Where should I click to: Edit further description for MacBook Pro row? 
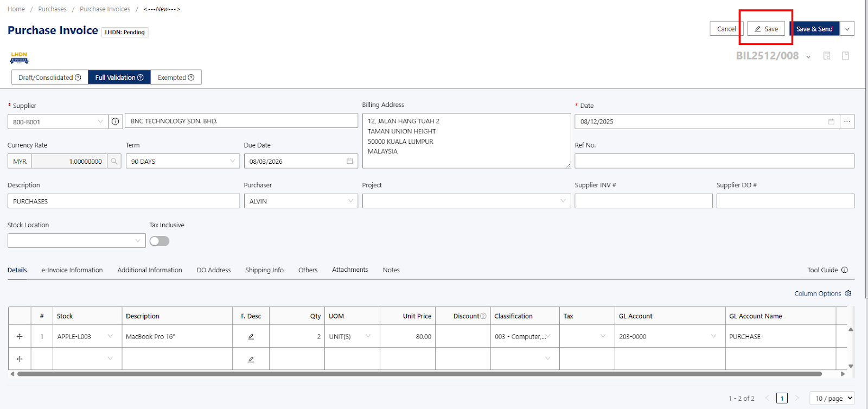tap(251, 336)
